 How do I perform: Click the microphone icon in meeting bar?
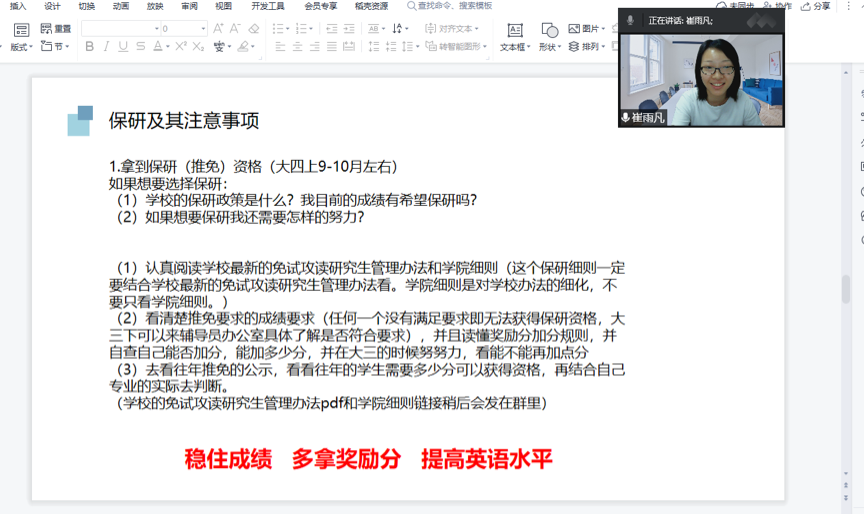[x=630, y=20]
